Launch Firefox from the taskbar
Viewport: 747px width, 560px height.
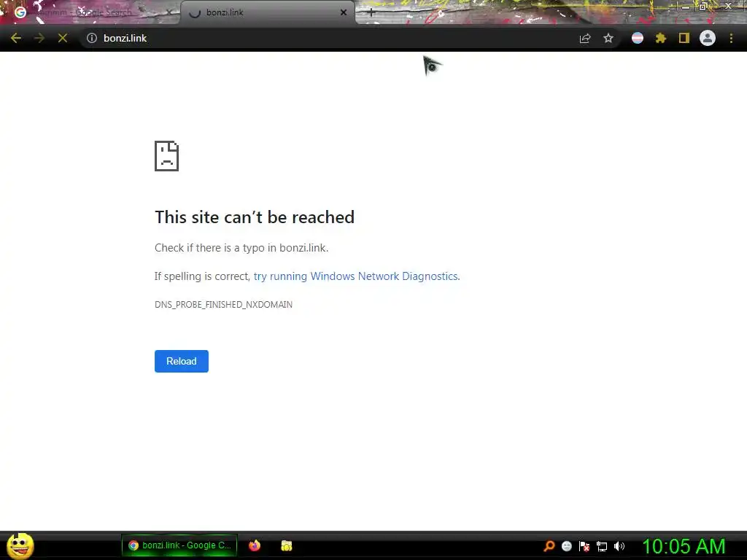255,545
